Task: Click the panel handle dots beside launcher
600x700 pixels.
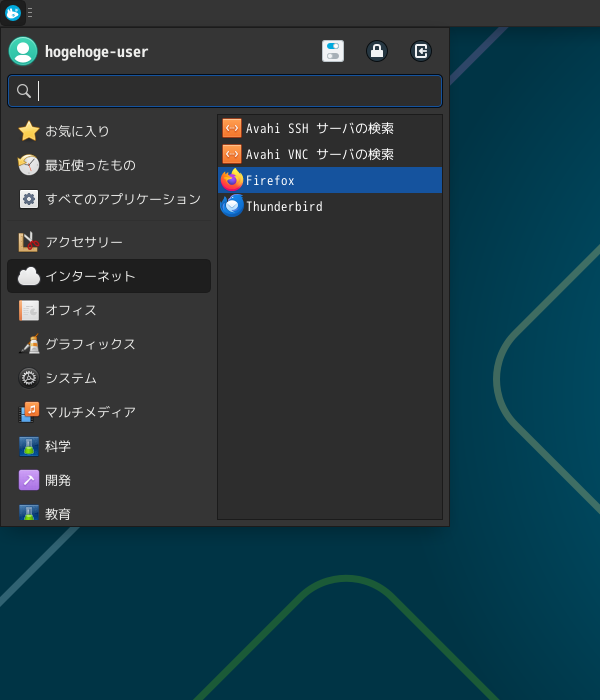Action: click(x=30, y=12)
